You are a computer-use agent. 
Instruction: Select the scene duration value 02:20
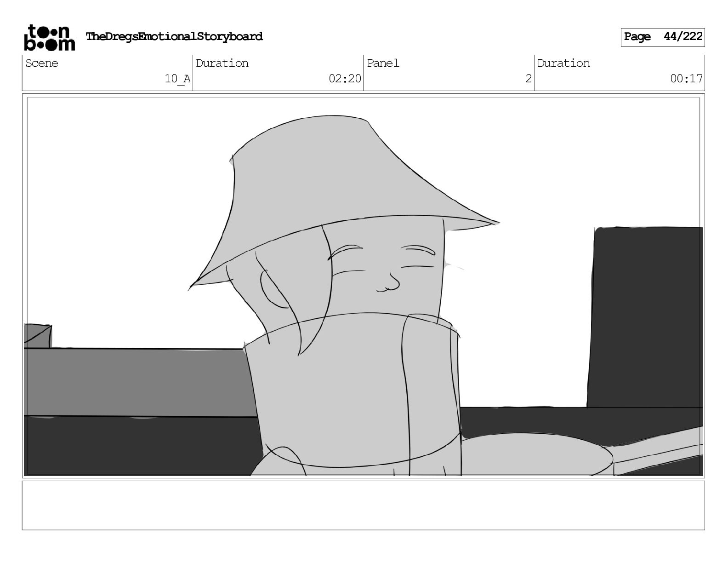point(345,79)
